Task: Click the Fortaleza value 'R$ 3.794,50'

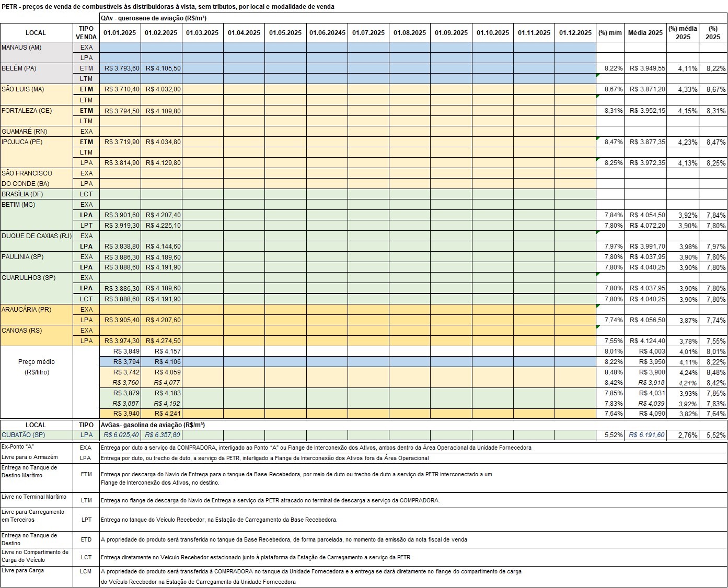Action: (120, 111)
